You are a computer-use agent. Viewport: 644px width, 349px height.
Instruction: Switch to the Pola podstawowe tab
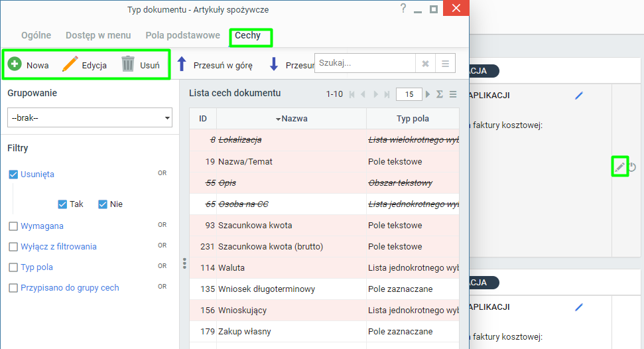click(x=183, y=35)
